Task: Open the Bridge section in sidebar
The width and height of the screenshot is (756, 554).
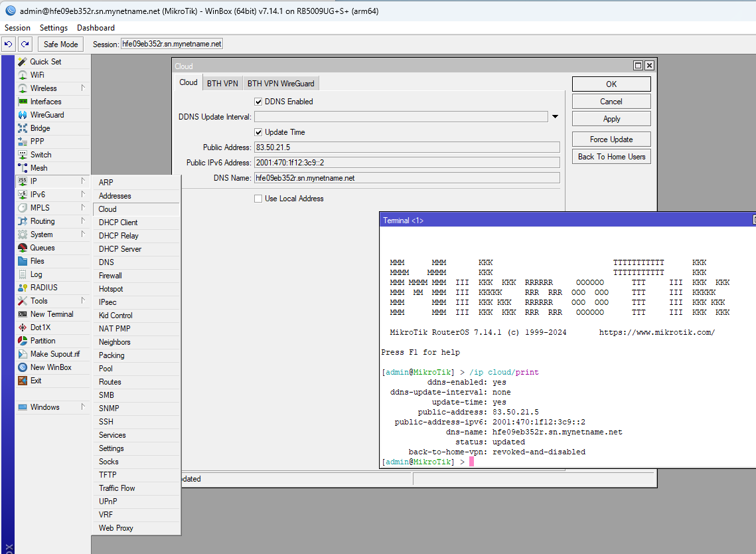Action: (40, 128)
